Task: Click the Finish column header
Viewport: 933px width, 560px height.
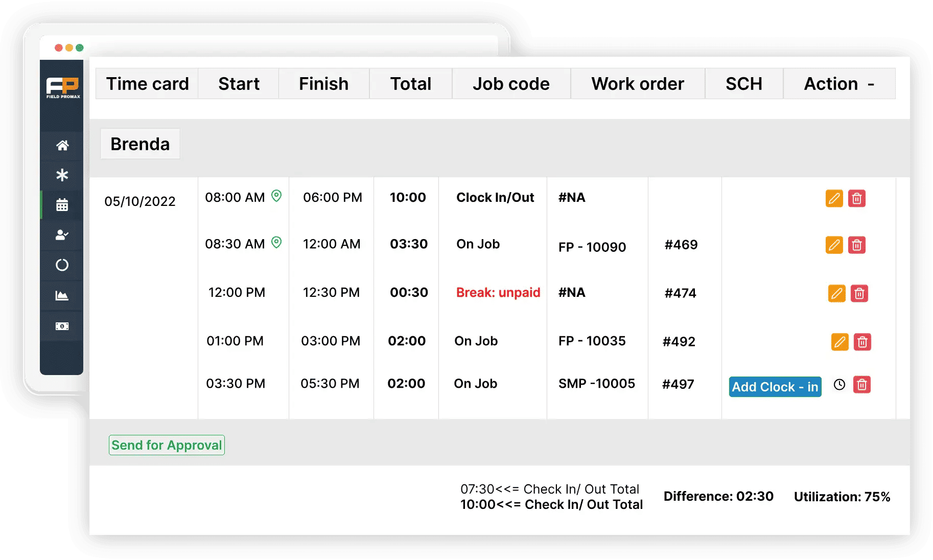Action: point(324,84)
